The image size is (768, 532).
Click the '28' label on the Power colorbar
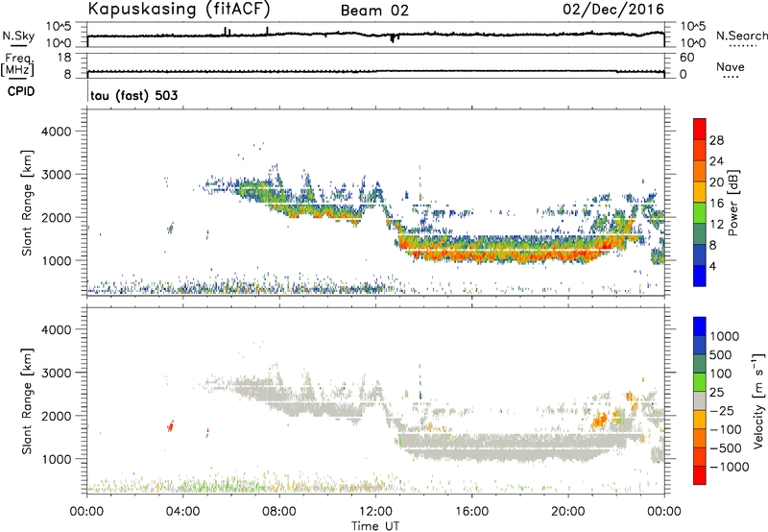pos(716,140)
